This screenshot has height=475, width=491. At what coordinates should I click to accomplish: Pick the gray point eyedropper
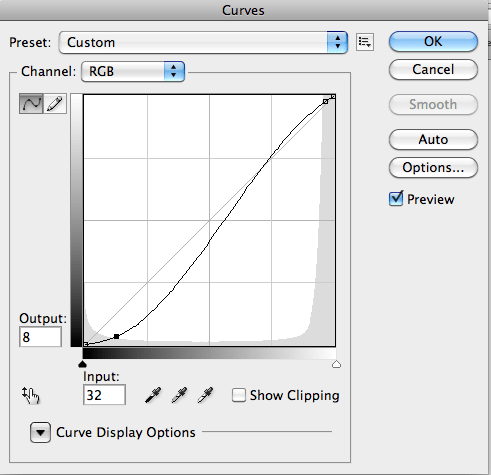tap(179, 395)
